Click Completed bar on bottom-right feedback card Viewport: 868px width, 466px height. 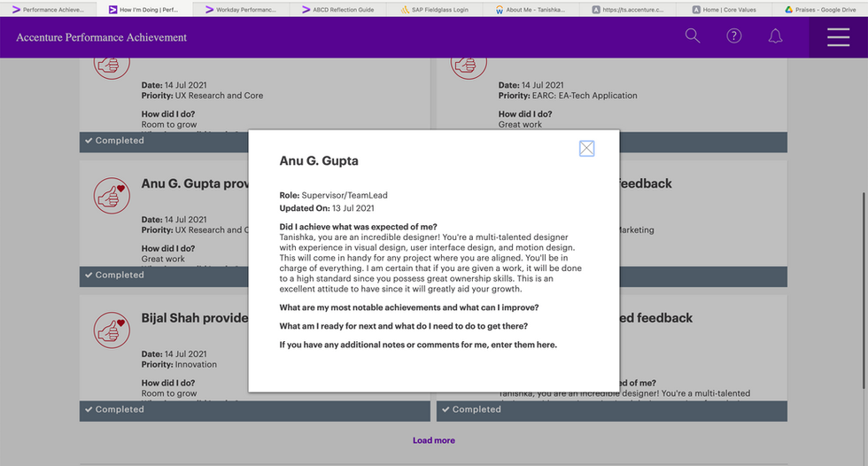point(612,409)
